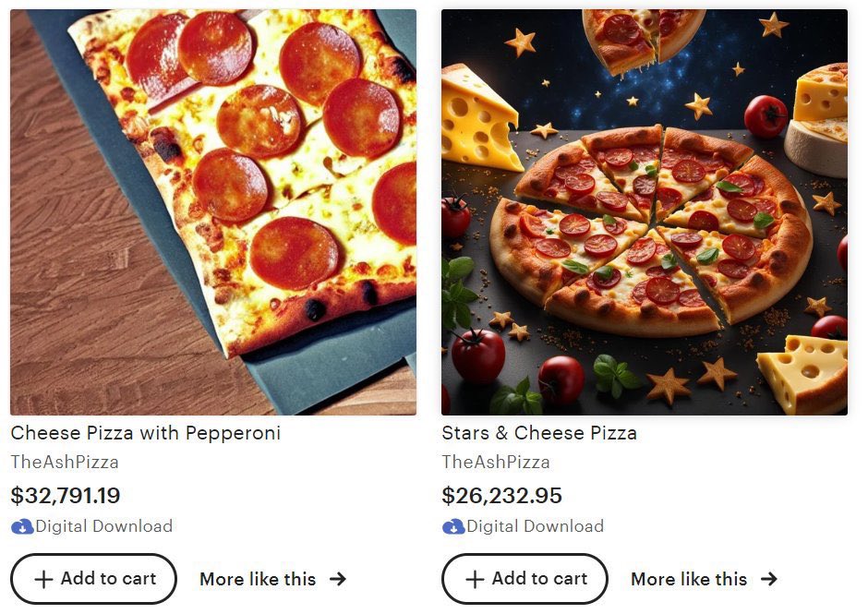The width and height of the screenshot is (868, 614).
Task: Click the Cheese Pizza with Pepperoni title
Action: [x=146, y=433]
